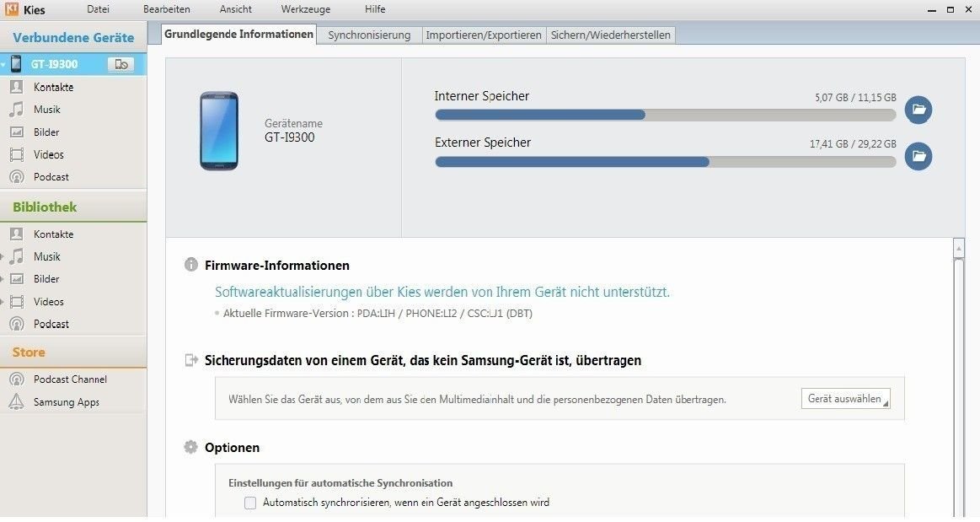The height and width of the screenshot is (522, 980).
Task: Open Musik under Verbundene Geräte
Action: 47,110
